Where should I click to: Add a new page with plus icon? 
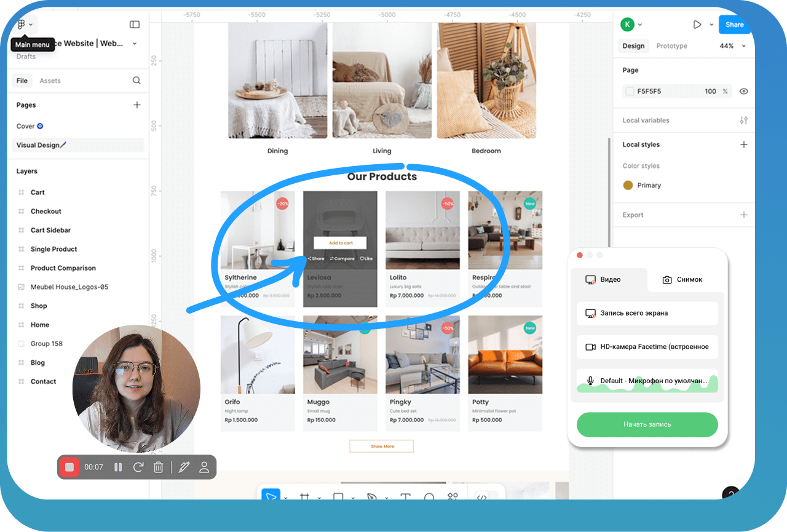[x=137, y=105]
